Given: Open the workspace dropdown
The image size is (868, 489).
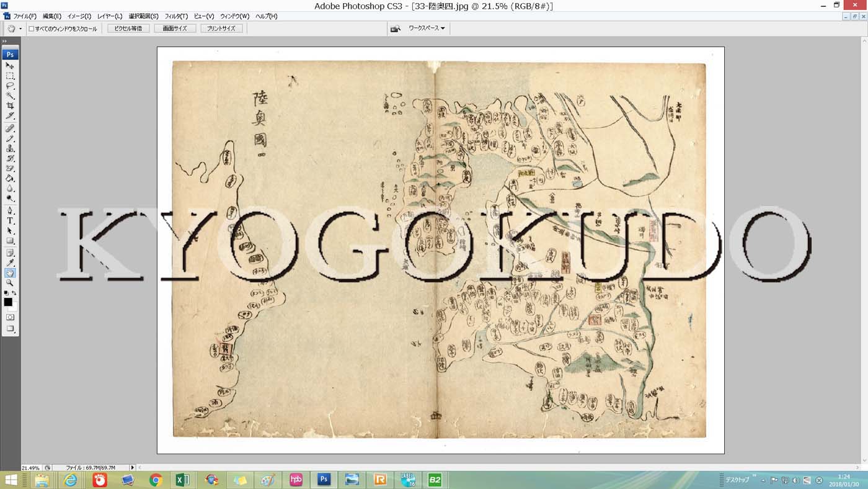Looking at the screenshot, I should [x=427, y=29].
